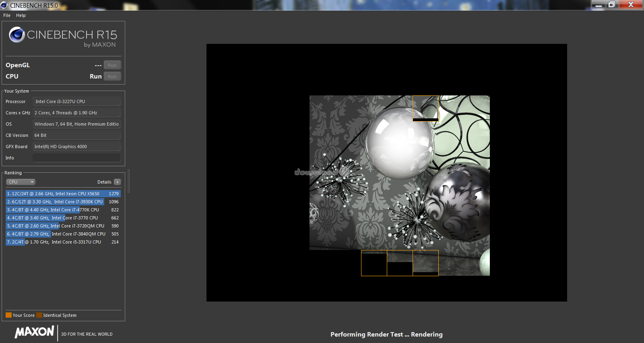Select the Core i7-3930K ranking row
The width and height of the screenshot is (644, 343).
[63, 202]
